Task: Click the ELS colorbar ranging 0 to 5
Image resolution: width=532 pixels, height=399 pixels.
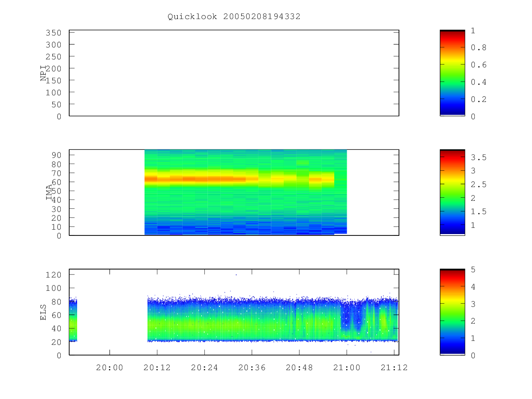Action: [x=452, y=312]
